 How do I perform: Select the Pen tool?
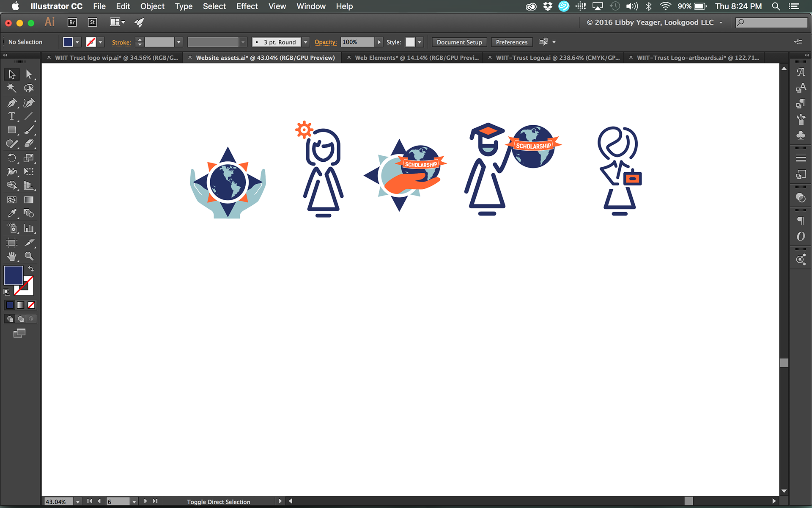click(11, 103)
